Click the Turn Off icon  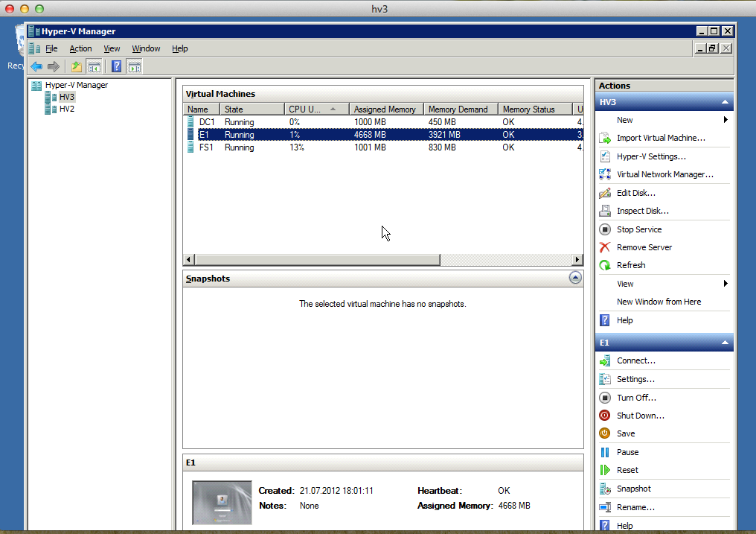(605, 398)
